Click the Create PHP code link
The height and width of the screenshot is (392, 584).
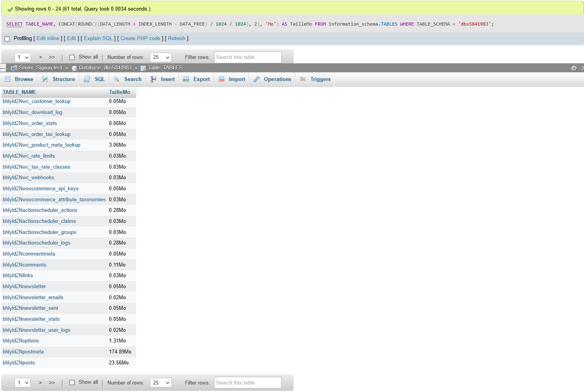click(x=140, y=39)
